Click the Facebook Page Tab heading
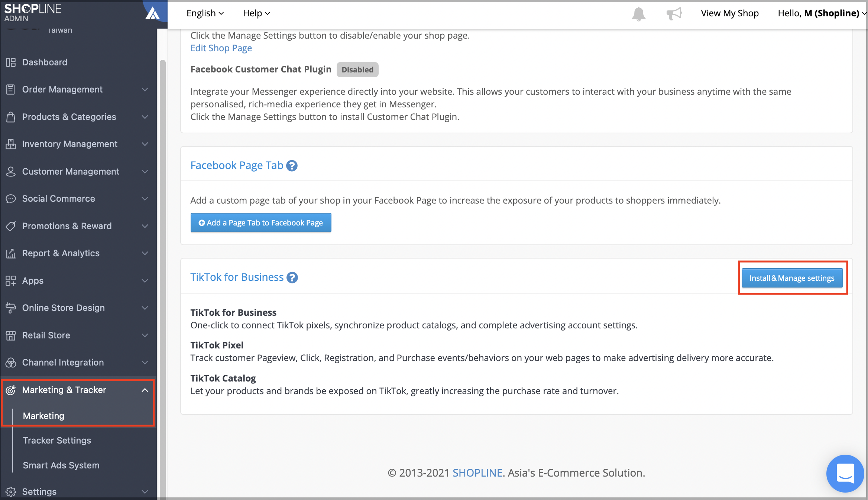Viewport: 868px width, 500px height. (x=237, y=165)
